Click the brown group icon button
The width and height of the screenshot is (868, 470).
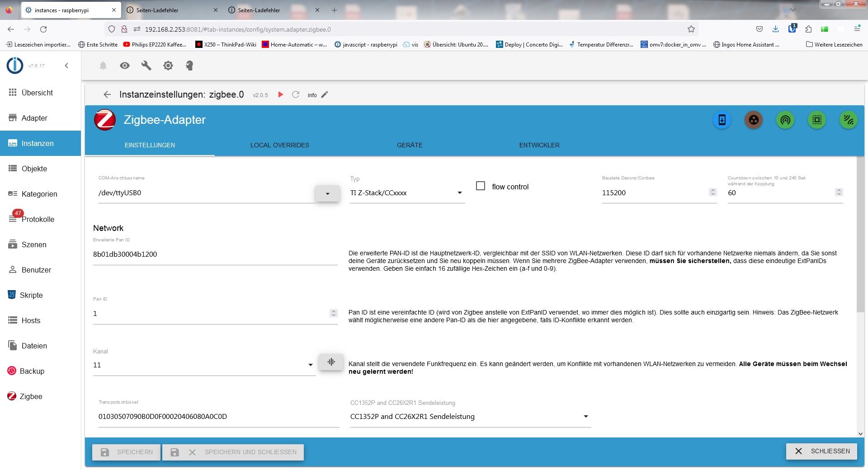coord(754,120)
